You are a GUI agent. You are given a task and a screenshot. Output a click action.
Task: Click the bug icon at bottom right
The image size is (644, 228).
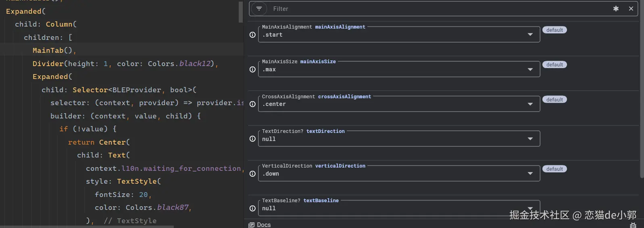633,225
